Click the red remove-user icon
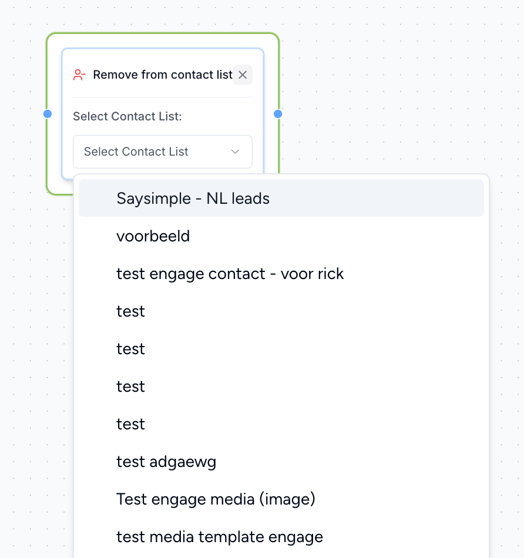The height and width of the screenshot is (558, 524). pyautogui.click(x=79, y=75)
